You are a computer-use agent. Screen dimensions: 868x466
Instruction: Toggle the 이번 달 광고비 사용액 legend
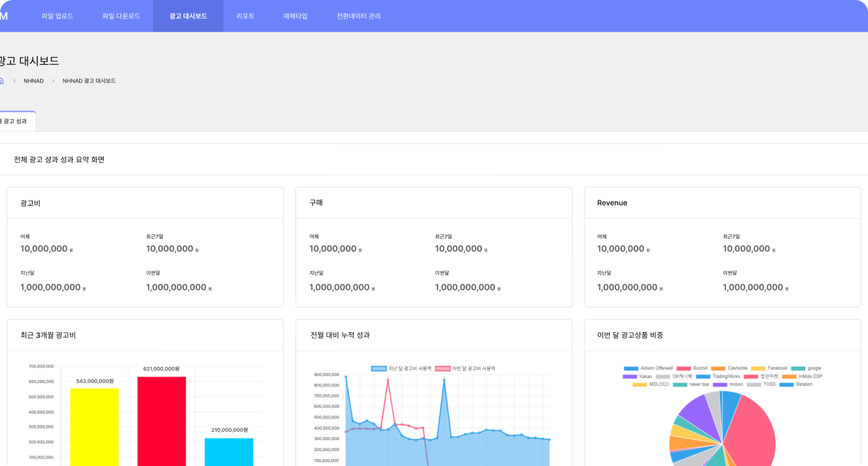(x=466, y=368)
